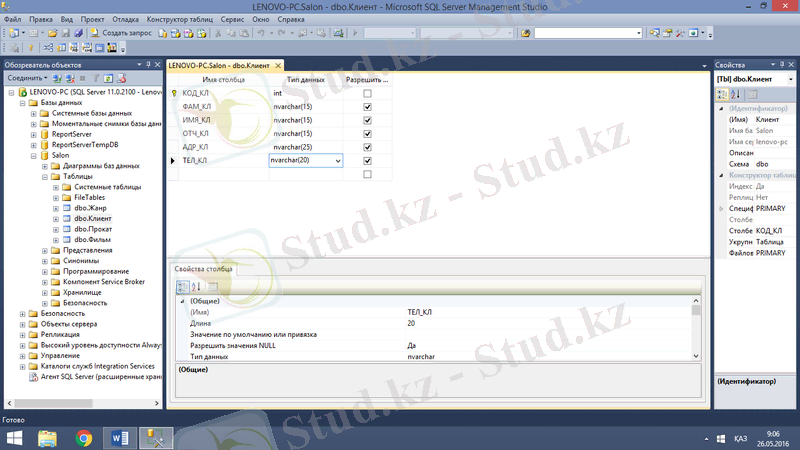
Task: Click the New Project toolbar icon
Action: [x=13, y=33]
